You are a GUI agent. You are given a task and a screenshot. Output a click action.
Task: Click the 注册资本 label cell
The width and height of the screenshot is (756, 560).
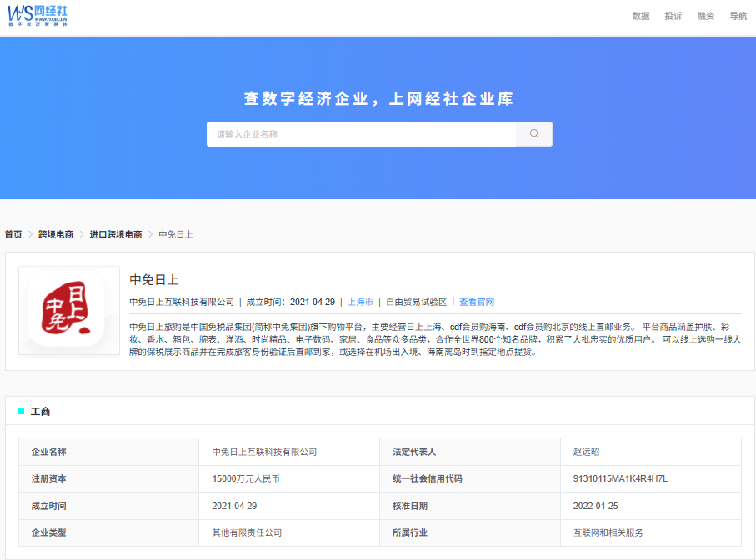coord(108,478)
